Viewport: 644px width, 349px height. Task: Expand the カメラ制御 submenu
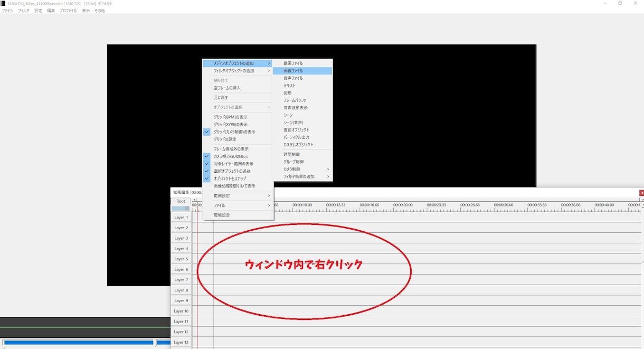pos(302,169)
